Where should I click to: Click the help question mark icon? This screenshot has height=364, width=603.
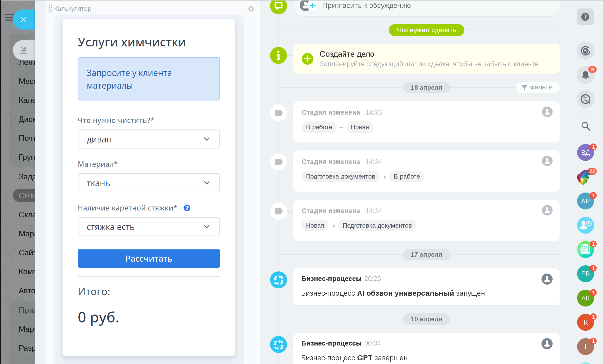585,17
